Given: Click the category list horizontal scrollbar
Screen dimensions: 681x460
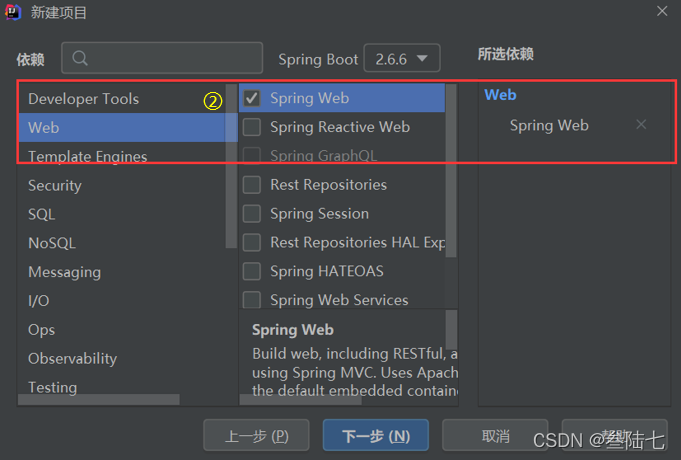Looking at the screenshot, I should [99, 399].
